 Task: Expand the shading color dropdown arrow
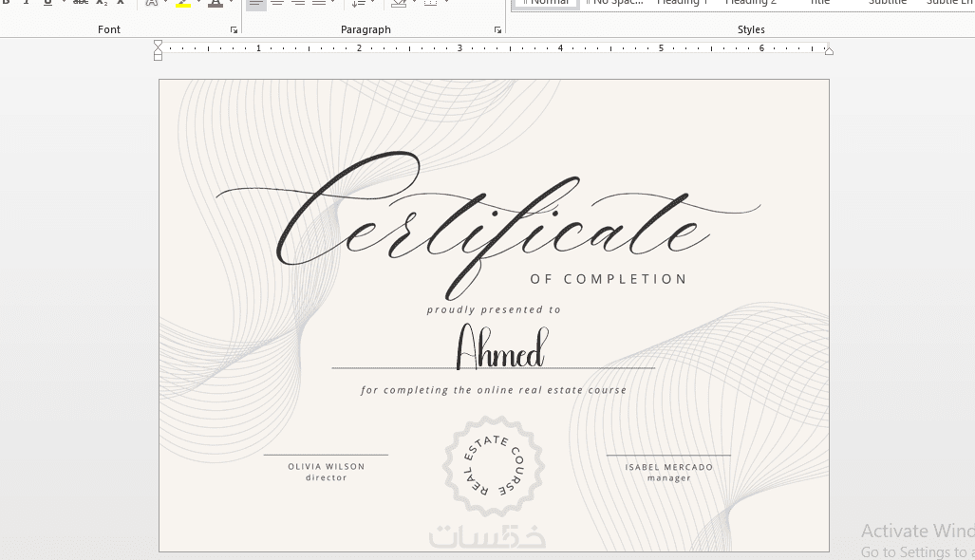pos(414,3)
